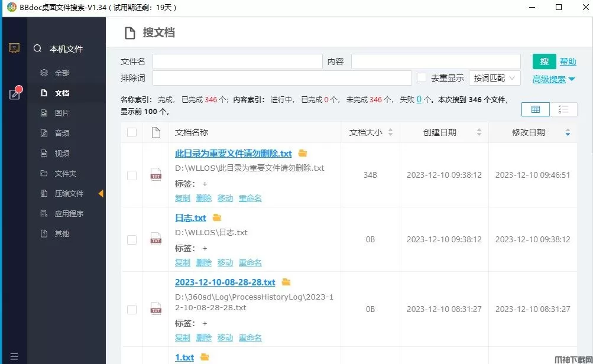Open folder icon beside 1.txt
Image resolution: width=593 pixels, height=364 pixels.
pos(205,357)
